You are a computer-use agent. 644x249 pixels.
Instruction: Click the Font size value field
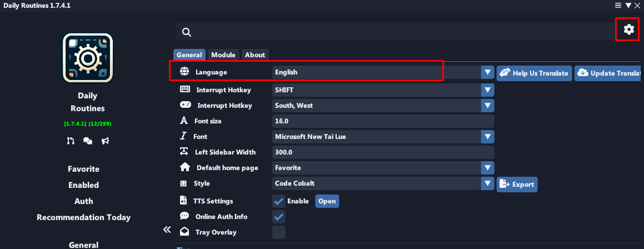382,121
